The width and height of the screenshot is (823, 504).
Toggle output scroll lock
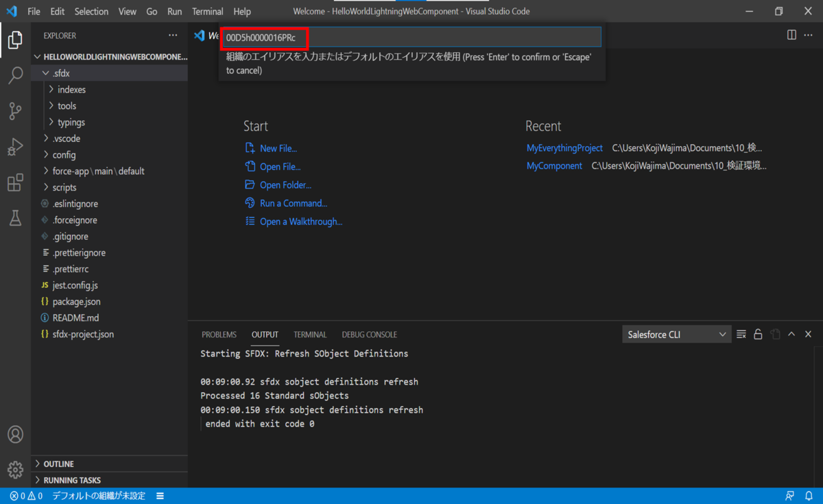[x=758, y=335]
